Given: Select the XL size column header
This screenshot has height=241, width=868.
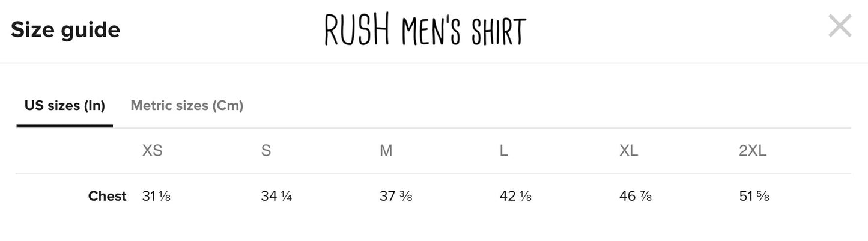Looking at the screenshot, I should (x=628, y=151).
